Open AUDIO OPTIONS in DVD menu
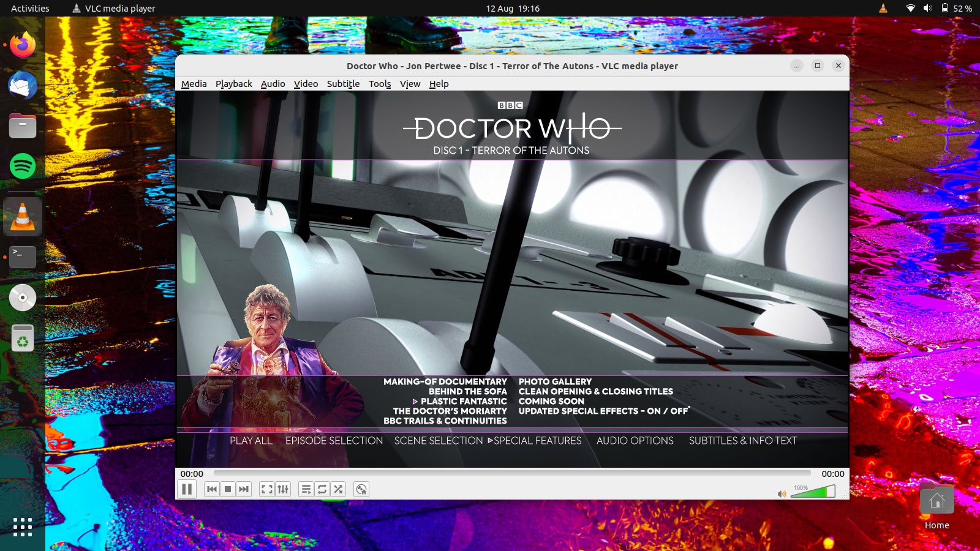This screenshot has height=551, width=980. point(635,441)
